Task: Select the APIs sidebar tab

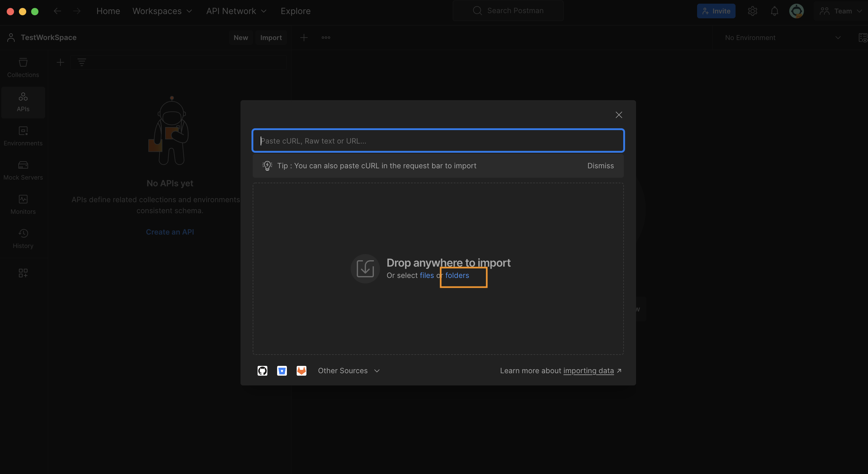Action: pyautogui.click(x=23, y=102)
